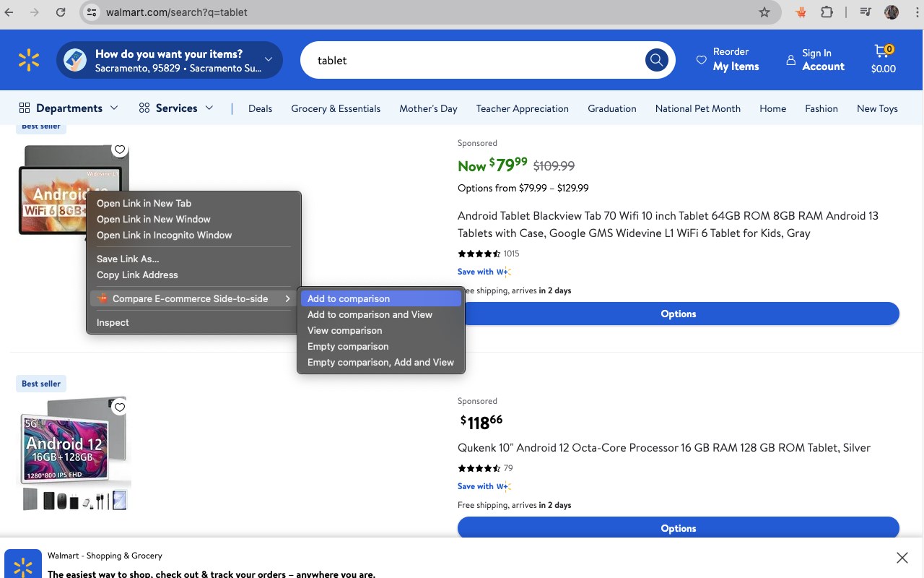Click the walmart.com address bar URL
Viewport: 924px width, 578px height.
pyautogui.click(x=176, y=12)
